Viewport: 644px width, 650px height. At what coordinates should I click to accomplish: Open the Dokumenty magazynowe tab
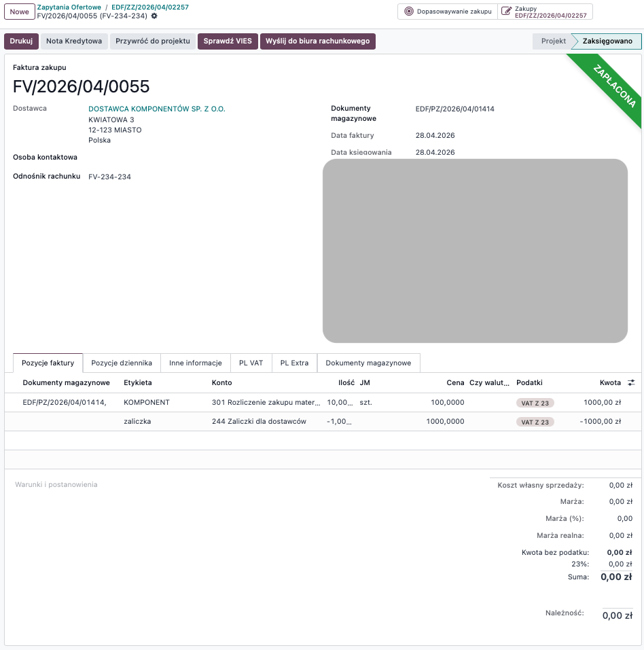tap(368, 363)
